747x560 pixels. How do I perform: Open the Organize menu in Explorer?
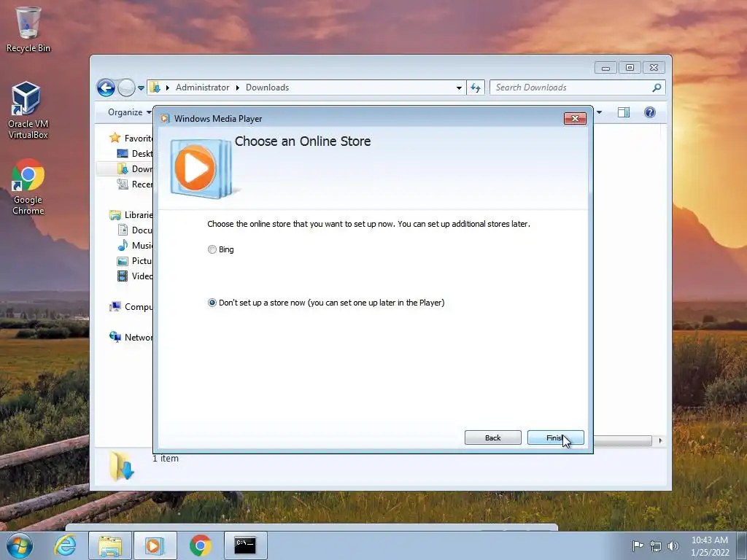130,112
